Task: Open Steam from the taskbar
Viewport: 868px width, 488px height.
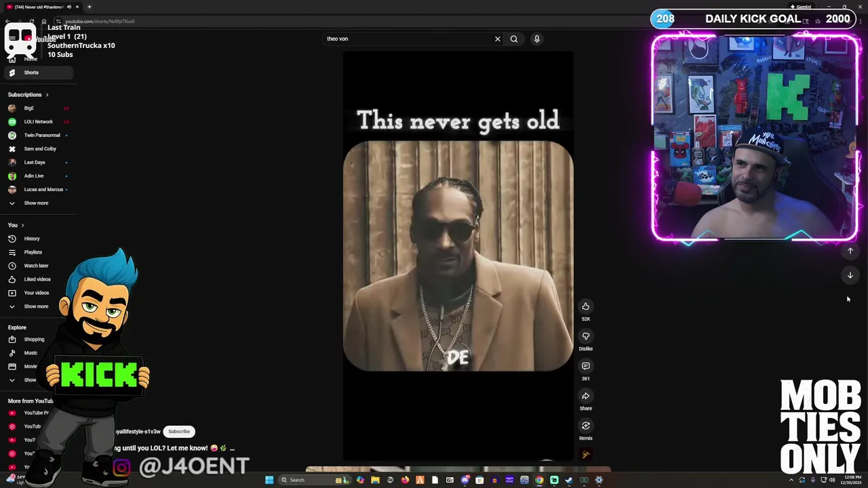Action: (x=569, y=480)
